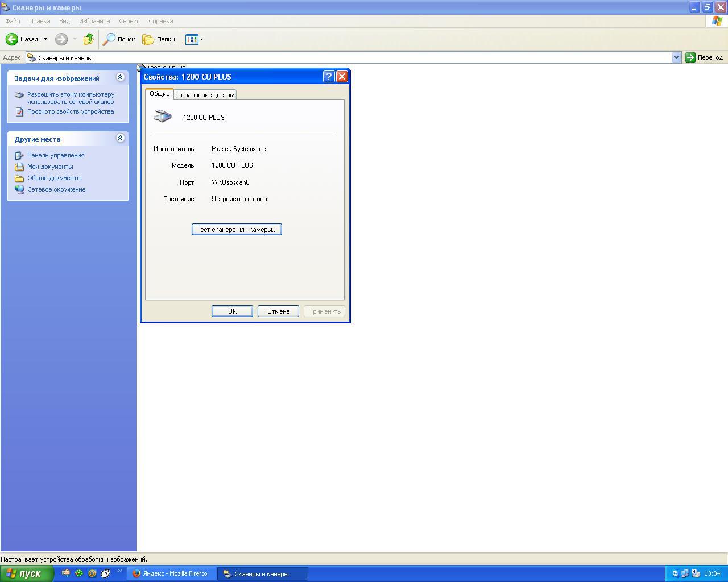Click the Устройство готово status text

click(239, 199)
